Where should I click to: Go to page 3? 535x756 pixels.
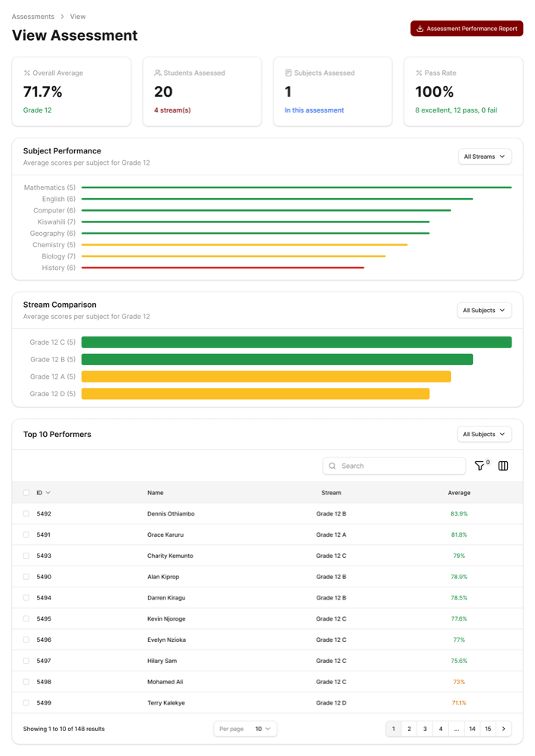(x=425, y=729)
